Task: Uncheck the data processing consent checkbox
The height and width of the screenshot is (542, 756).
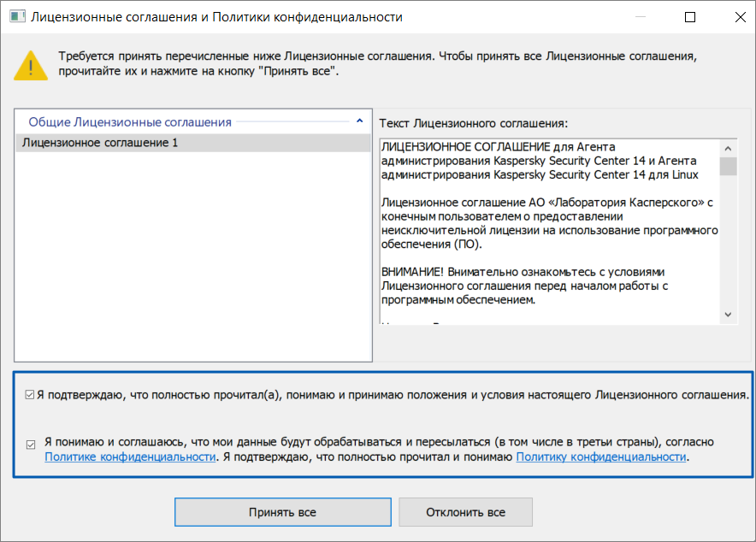Action: click(31, 445)
